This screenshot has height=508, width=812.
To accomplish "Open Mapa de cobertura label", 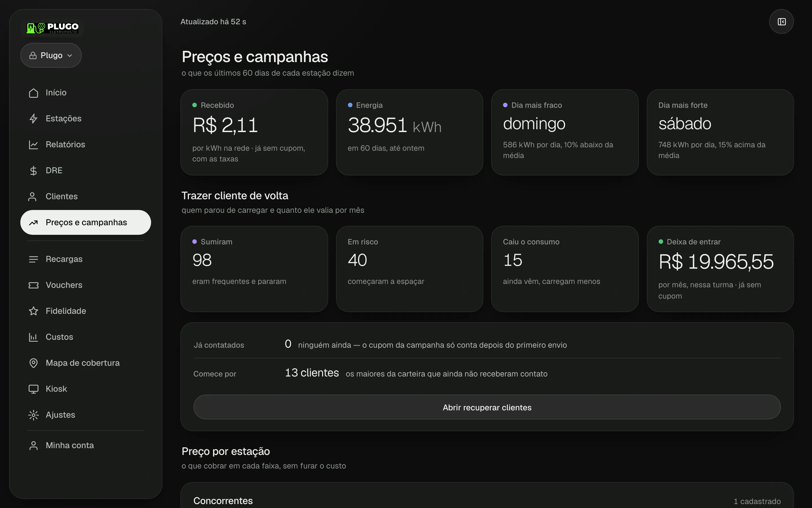I will click(x=83, y=363).
